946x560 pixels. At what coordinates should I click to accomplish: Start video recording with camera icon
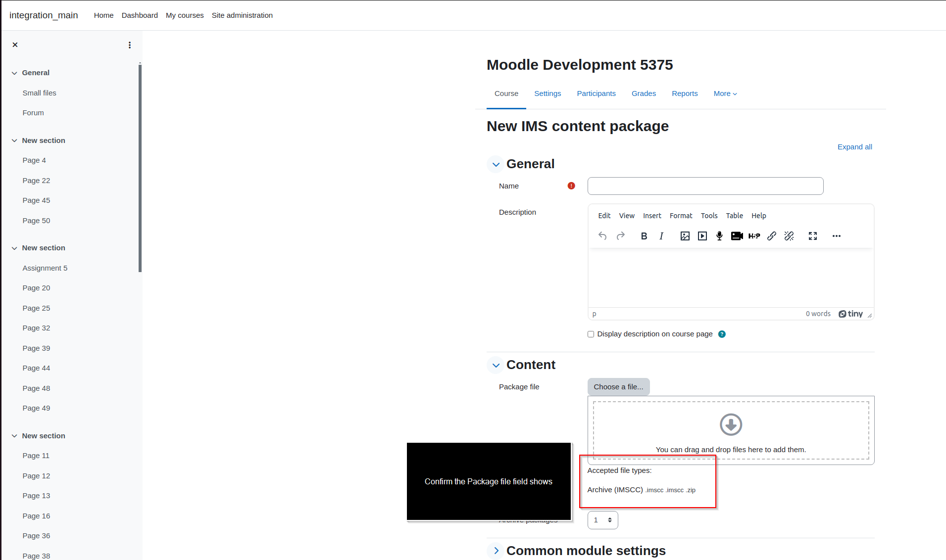pyautogui.click(x=737, y=236)
